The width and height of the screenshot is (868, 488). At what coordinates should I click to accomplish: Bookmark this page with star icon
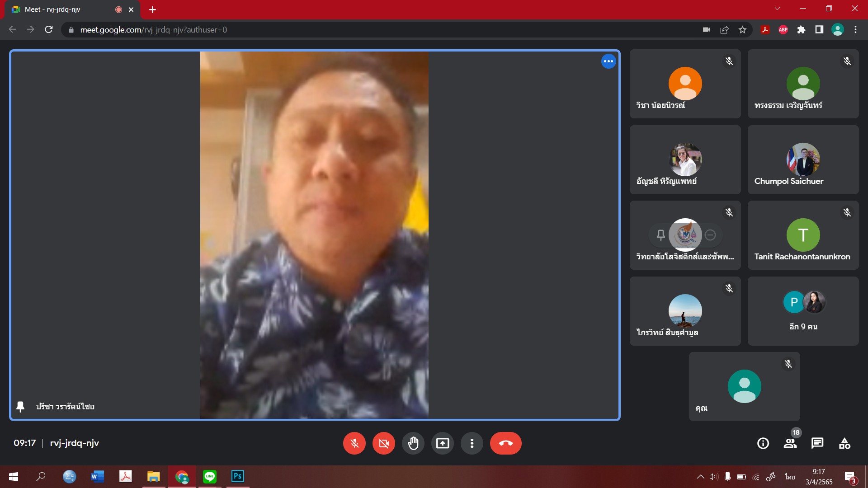pyautogui.click(x=742, y=30)
